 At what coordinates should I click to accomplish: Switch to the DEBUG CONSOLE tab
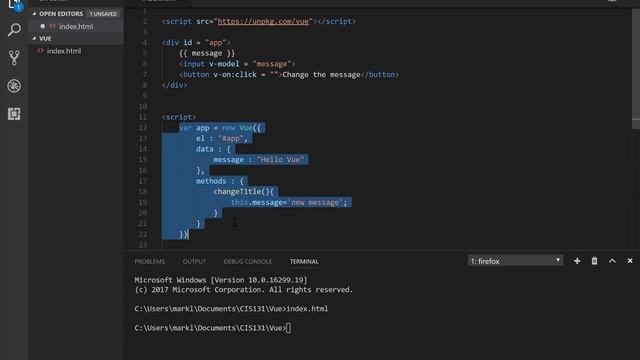click(247, 261)
